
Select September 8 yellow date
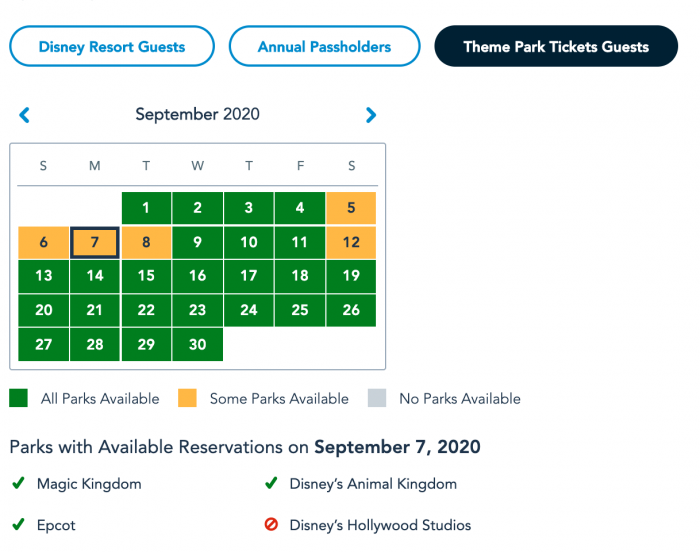pos(146,242)
